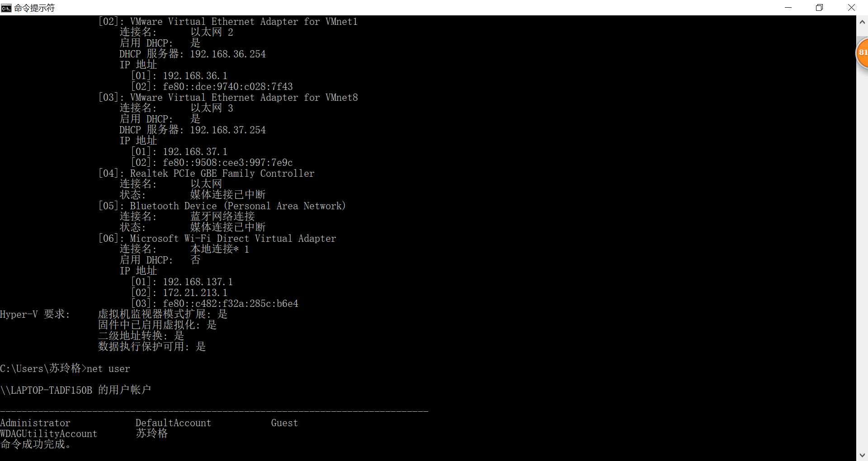Restore down the Command Prompt window

pyautogui.click(x=819, y=8)
